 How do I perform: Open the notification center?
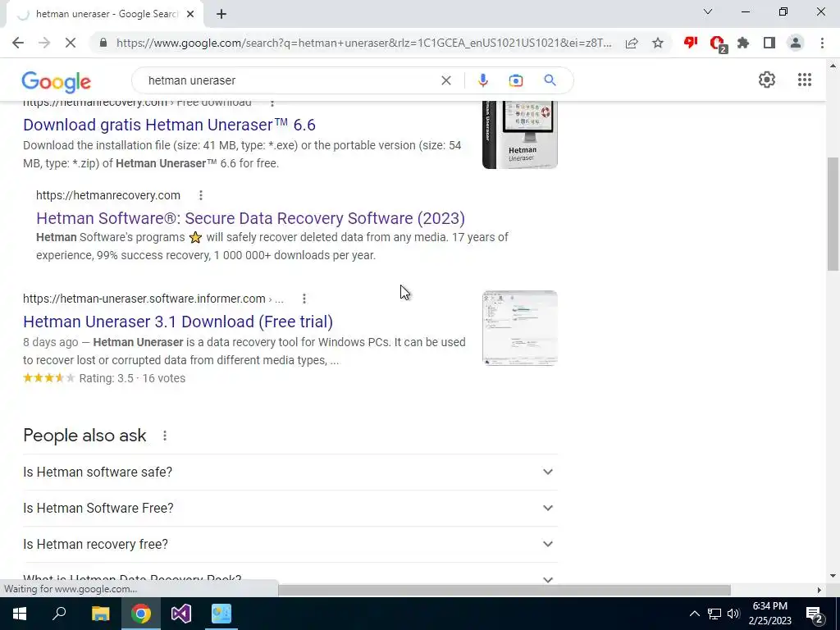[815, 614]
